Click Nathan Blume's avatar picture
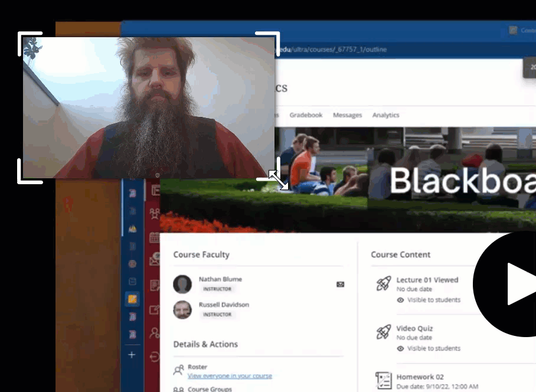The image size is (536, 392). [182, 285]
